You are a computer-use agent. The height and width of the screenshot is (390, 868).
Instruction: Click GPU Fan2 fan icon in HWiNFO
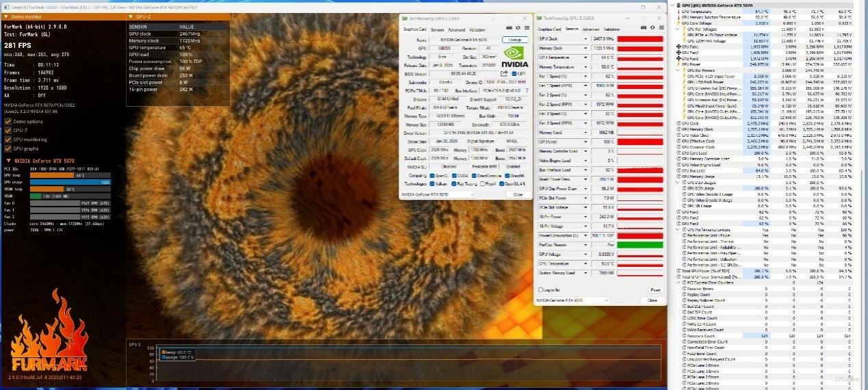[678, 53]
